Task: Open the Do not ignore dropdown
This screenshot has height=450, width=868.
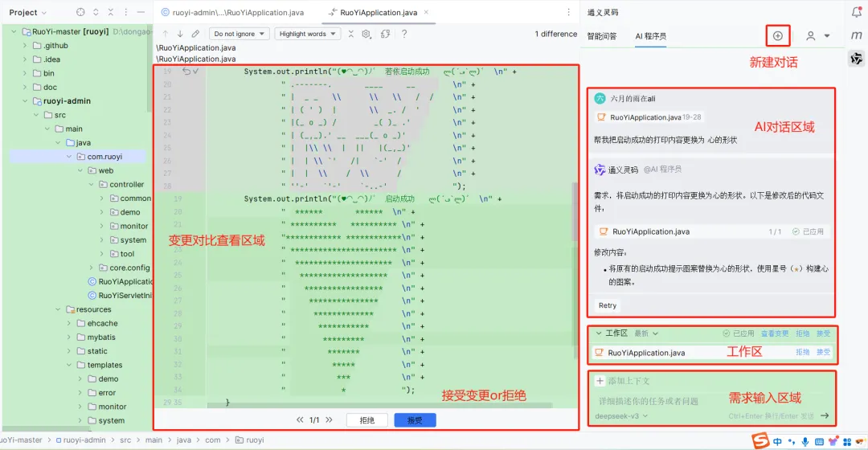Action: (240, 34)
